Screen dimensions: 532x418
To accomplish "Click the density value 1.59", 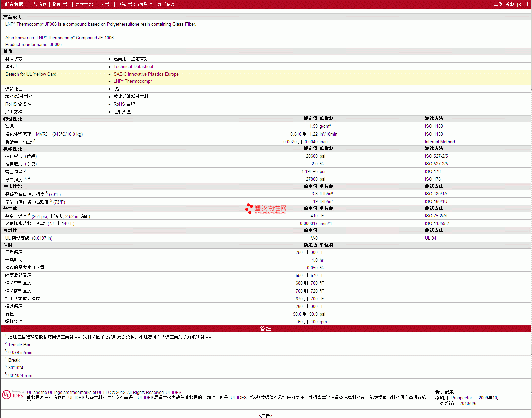I will 313,126.
